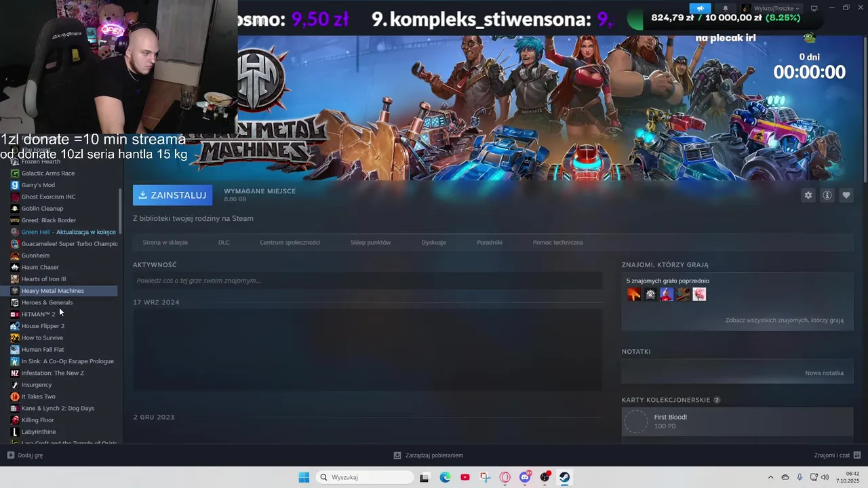Open Pomoc techniczna tab
Screen dimensions: 868x488
click(x=557, y=242)
